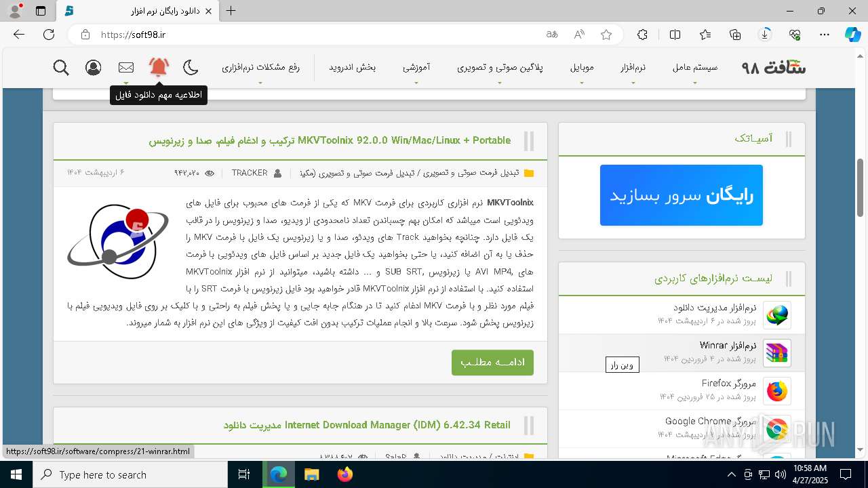
Task: Open the envelope contact icon
Action: pos(126,67)
